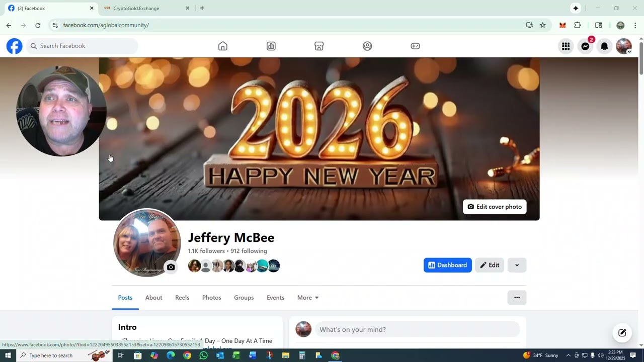
Task: Open the MetaMask fox extension
Action: click(x=562, y=25)
